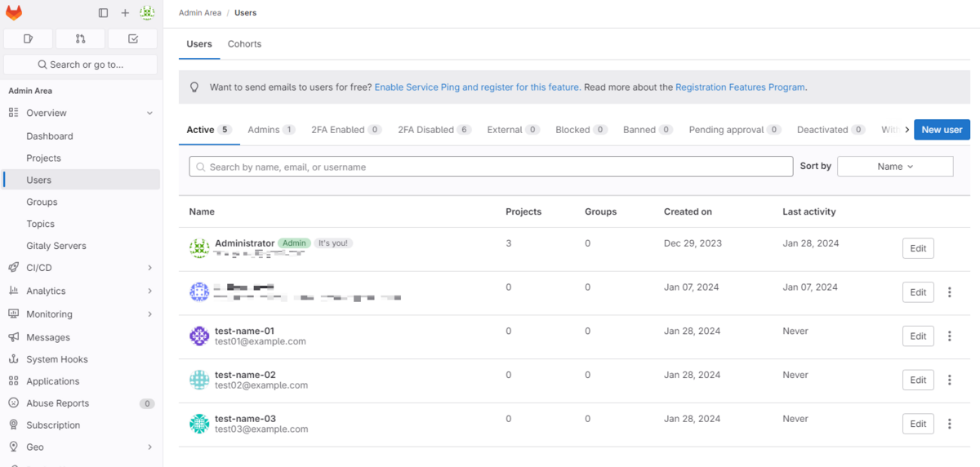Click the plus create new icon
Image resolution: width=980 pixels, height=467 pixels.
point(125,13)
